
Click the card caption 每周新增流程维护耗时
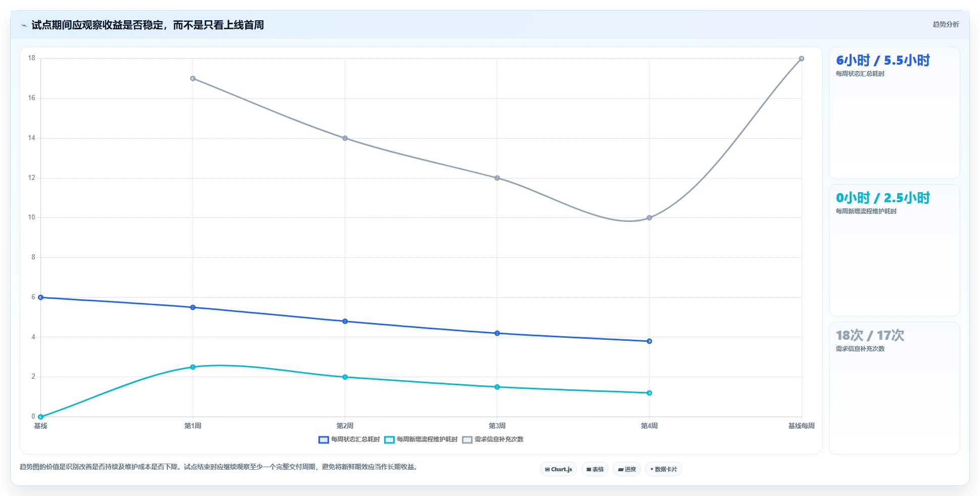[866, 211]
